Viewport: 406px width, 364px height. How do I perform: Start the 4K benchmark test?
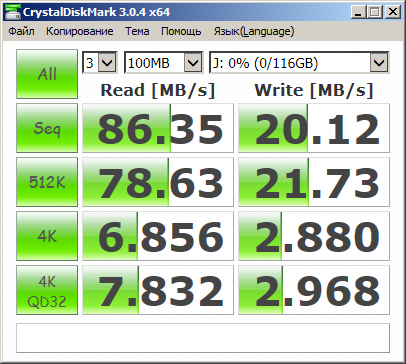[47, 236]
